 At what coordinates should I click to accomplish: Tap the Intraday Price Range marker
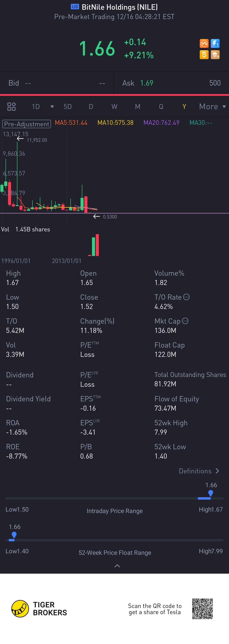[x=211, y=493]
